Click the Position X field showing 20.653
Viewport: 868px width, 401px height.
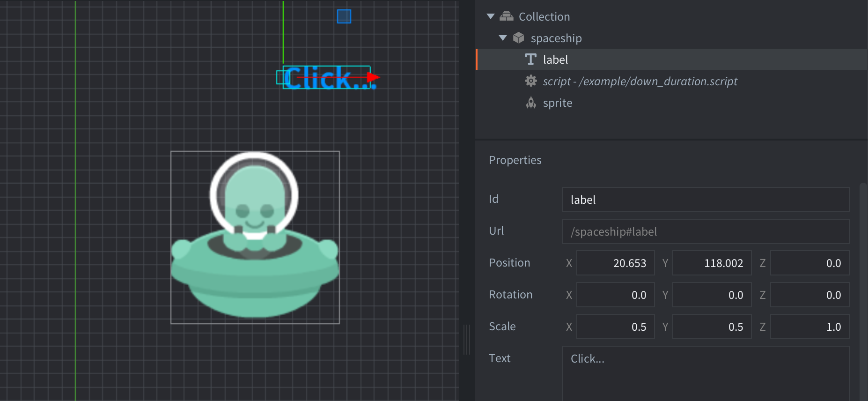[x=616, y=263]
